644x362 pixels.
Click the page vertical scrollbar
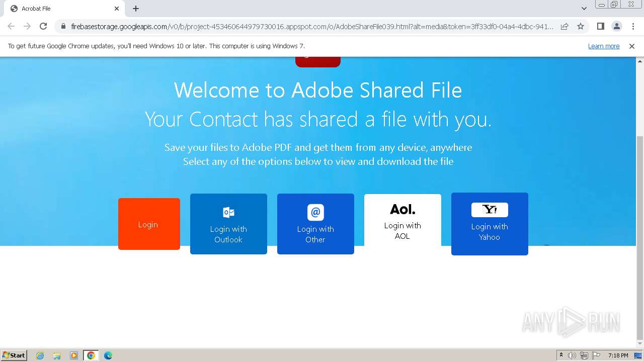click(640, 238)
